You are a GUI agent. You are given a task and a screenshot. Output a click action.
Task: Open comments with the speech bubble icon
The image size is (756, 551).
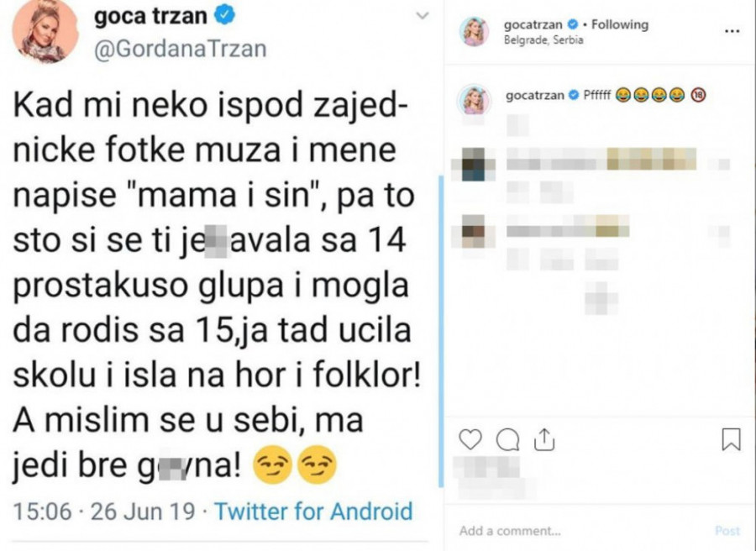coord(508,439)
